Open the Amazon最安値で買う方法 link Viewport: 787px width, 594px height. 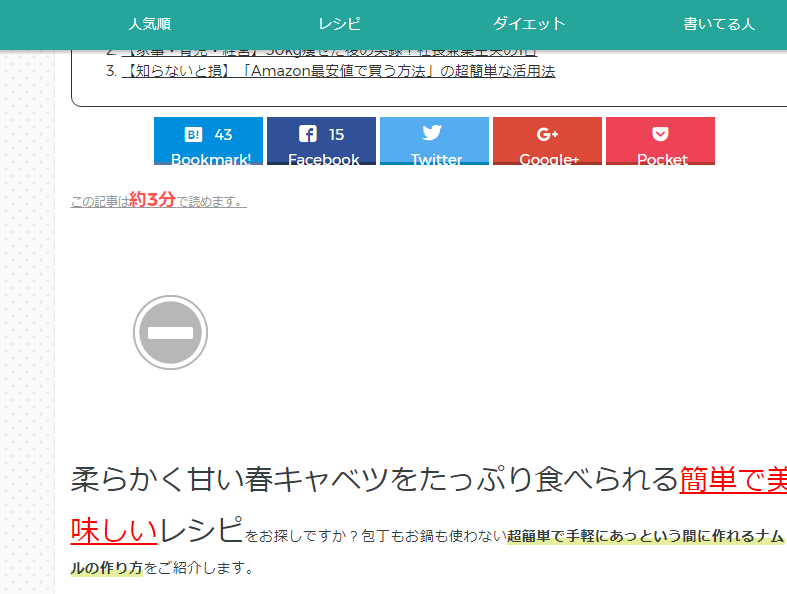tap(338, 71)
